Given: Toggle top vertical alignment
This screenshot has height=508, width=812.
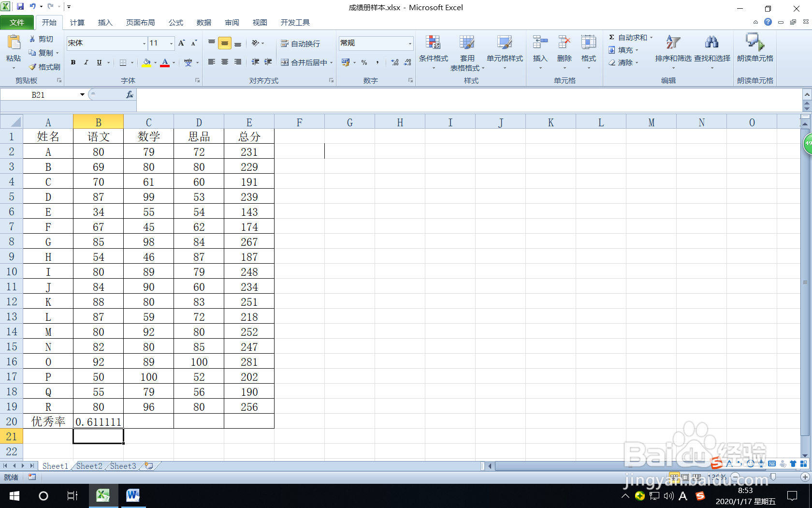Looking at the screenshot, I should (x=212, y=43).
